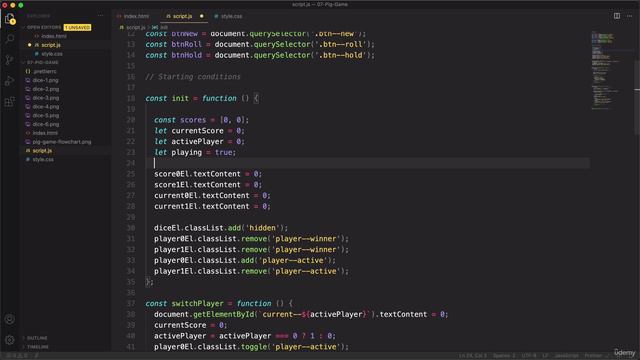Open dice-4.png in project tree

46,107
